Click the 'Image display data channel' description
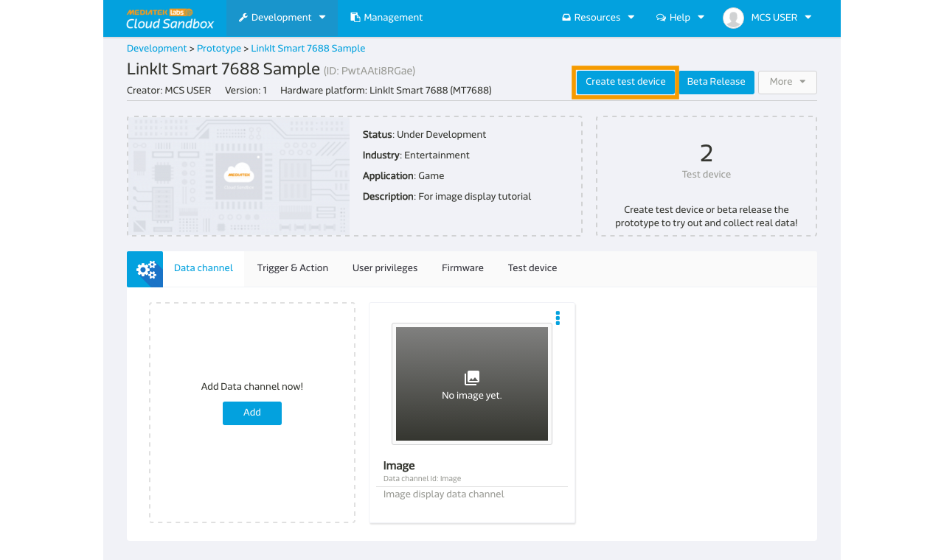 (444, 494)
